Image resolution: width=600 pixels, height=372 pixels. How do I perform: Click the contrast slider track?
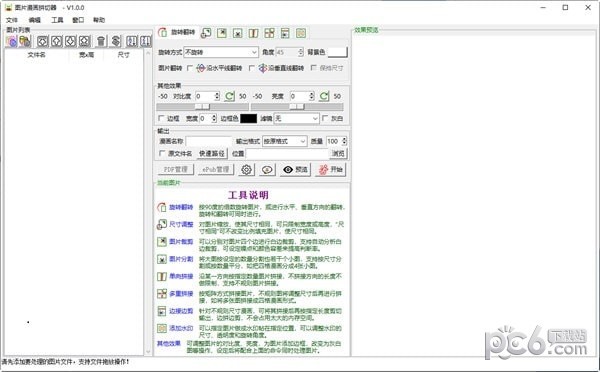pyautogui.click(x=202, y=107)
